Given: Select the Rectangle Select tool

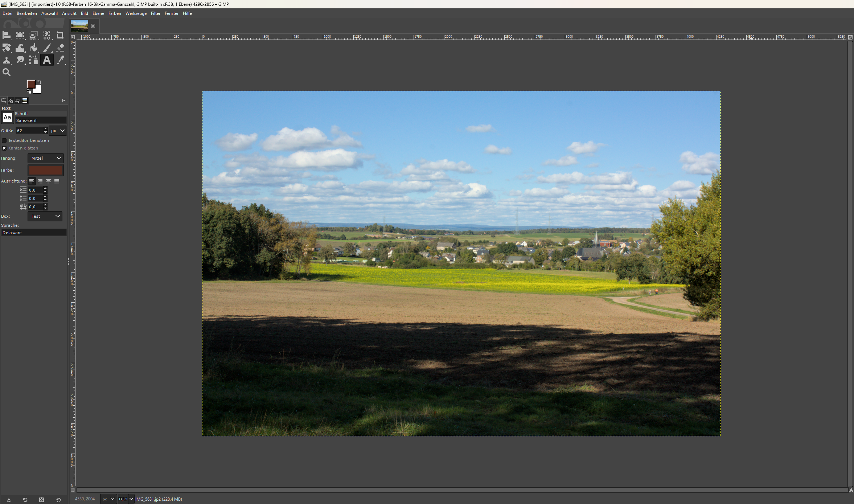Looking at the screenshot, I should tap(20, 36).
